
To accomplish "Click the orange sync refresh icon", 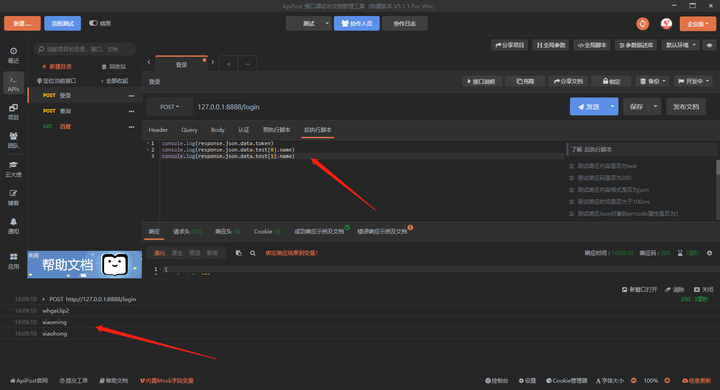I will (x=642, y=23).
